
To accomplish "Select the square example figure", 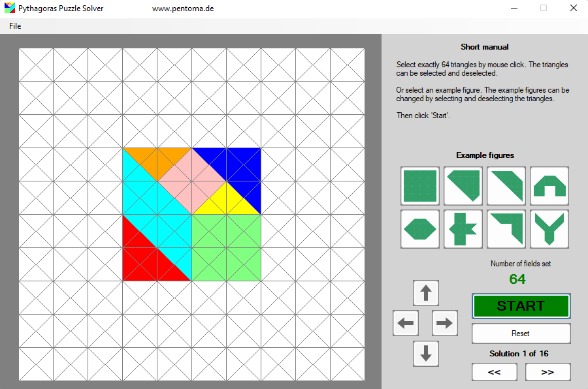I will (419, 186).
